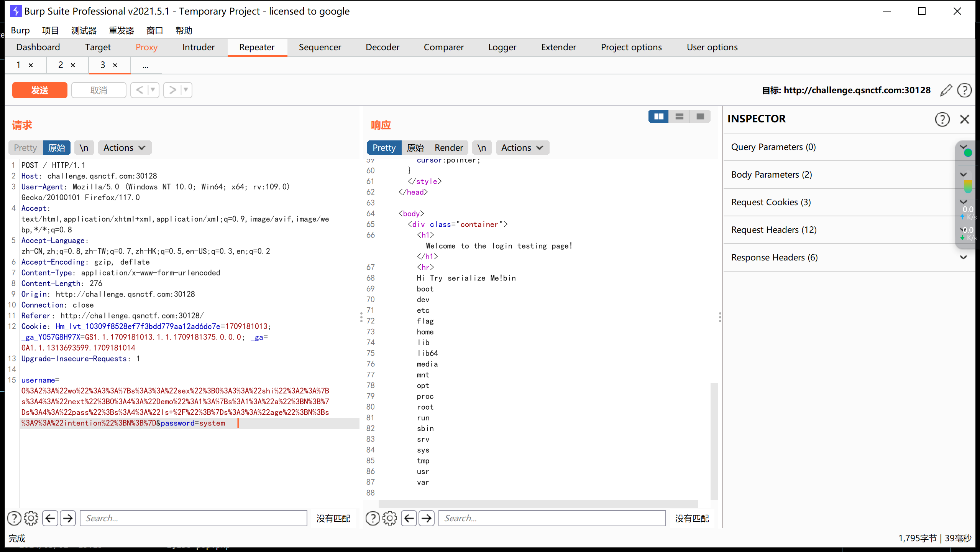Close Repeater tab 2
Screen dimensions: 980x552
pyautogui.click(x=73, y=65)
